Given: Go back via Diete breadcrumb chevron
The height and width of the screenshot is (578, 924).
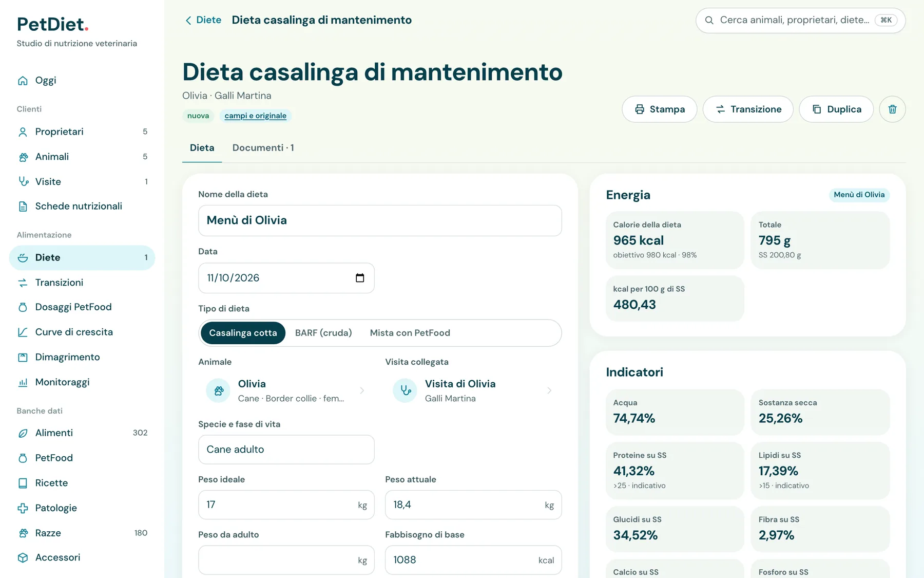Looking at the screenshot, I should click(x=188, y=20).
